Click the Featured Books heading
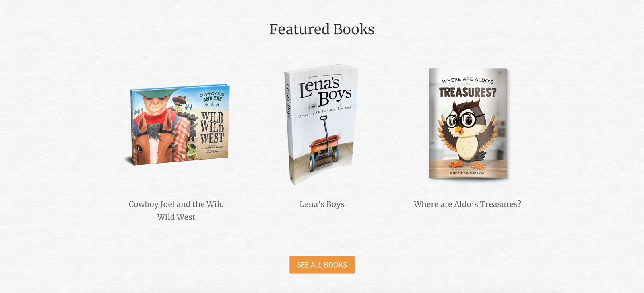Viewport: 644px width, 293px height. click(x=322, y=29)
